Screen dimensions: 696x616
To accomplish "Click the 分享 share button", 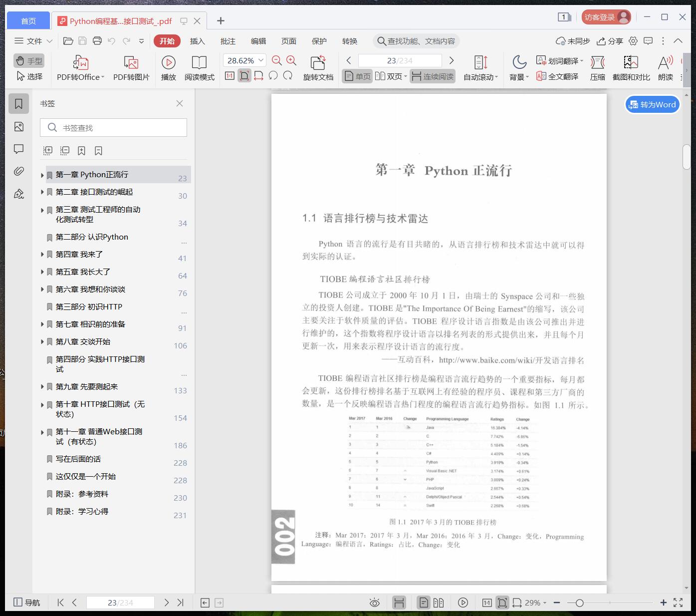I will 610,41.
